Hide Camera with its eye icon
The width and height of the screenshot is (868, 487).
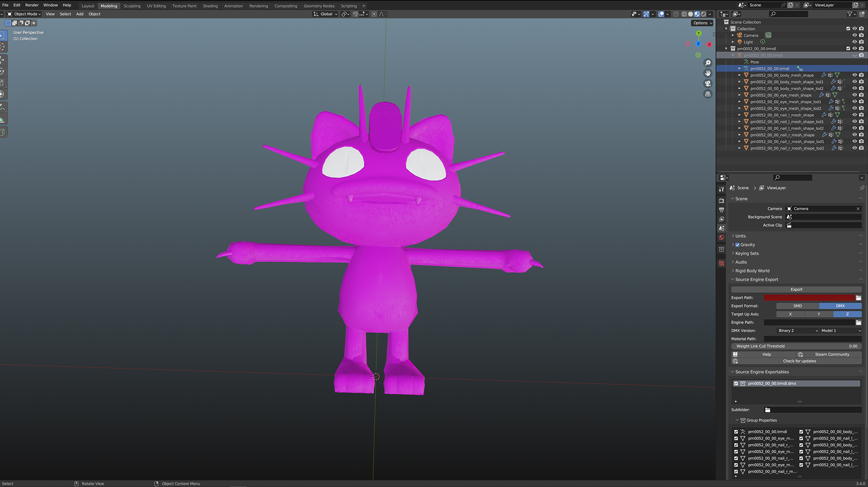point(854,35)
